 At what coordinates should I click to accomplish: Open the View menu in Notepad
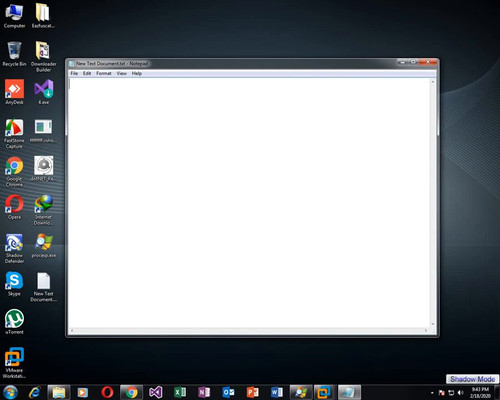(121, 73)
